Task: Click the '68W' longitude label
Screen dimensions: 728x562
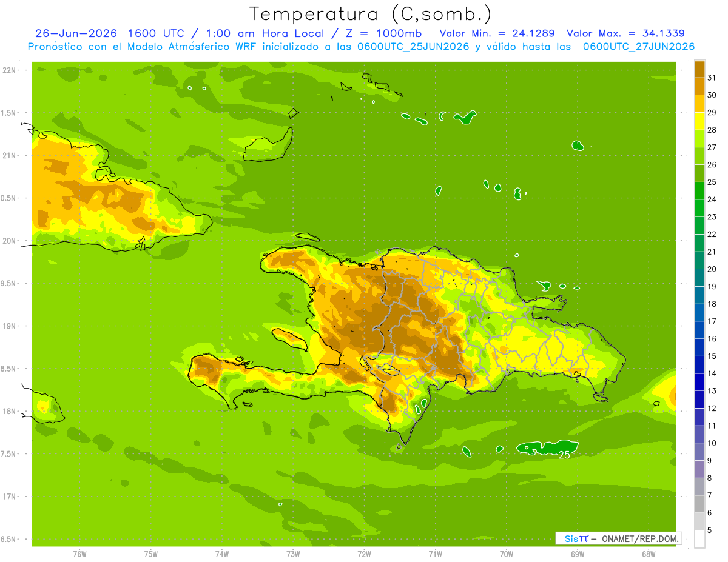Action: pyautogui.click(x=648, y=554)
